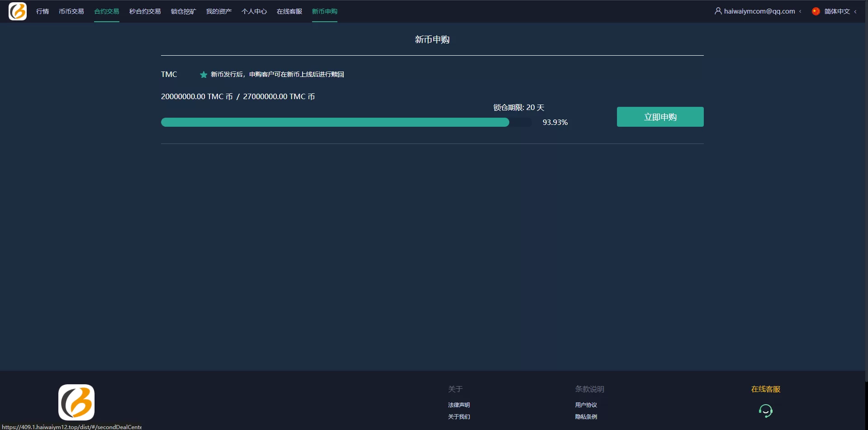This screenshot has height=430, width=868.
Task: Go to 币币交易 spot trading
Action: tap(71, 11)
